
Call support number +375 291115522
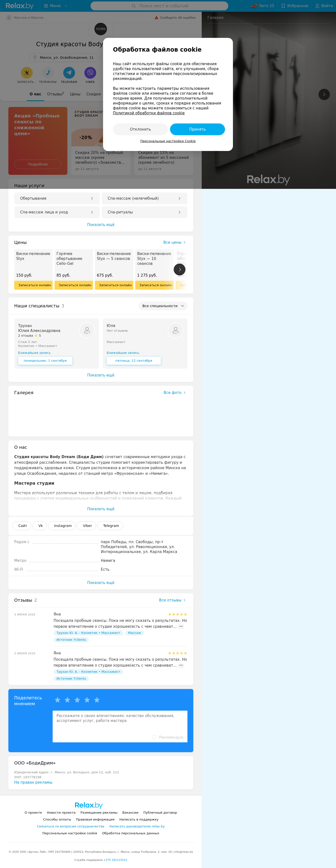pyautogui.click(x=115, y=860)
